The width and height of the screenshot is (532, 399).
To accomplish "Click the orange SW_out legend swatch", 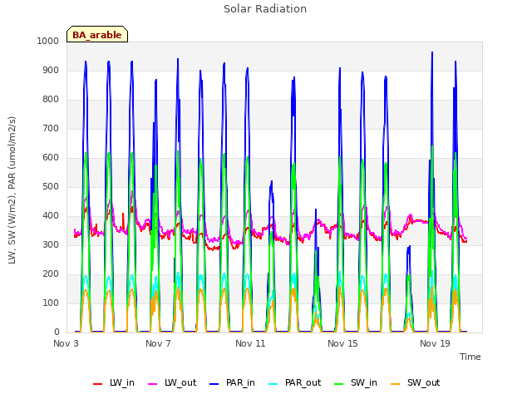I will [x=396, y=384].
